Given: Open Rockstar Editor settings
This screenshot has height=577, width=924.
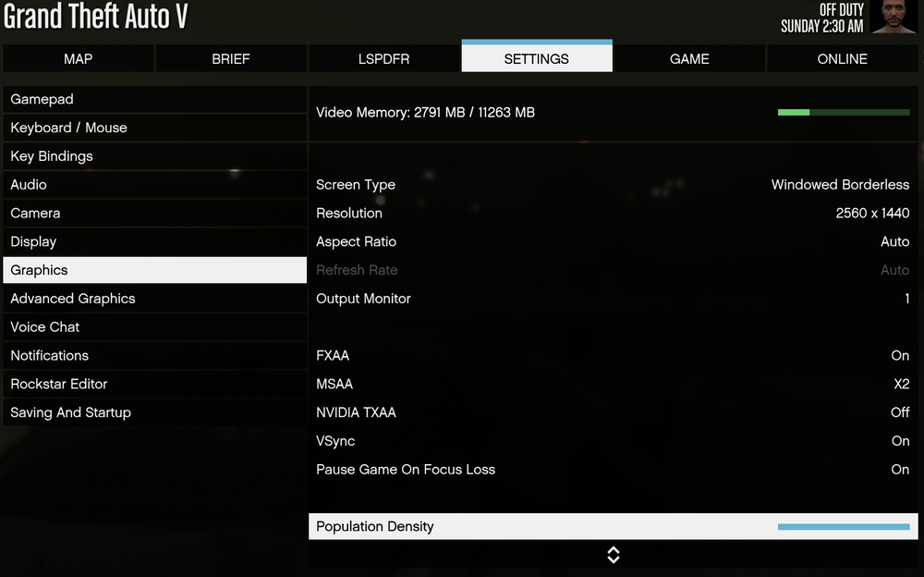Looking at the screenshot, I should 155,384.
